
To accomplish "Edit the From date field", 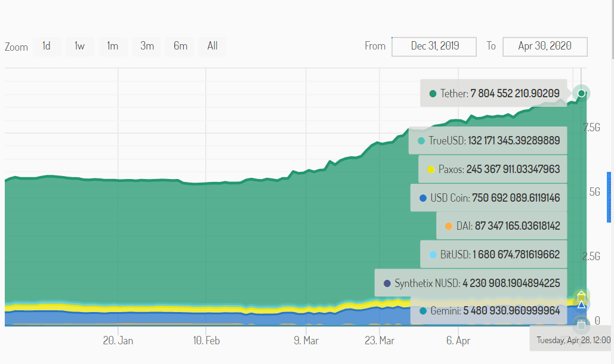I will pos(434,47).
